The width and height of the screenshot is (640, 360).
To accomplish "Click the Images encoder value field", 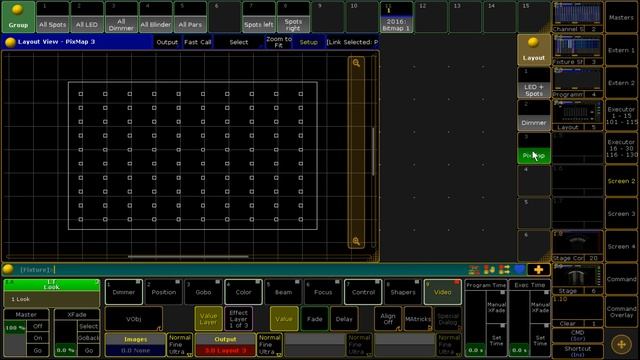I will pos(135,350).
